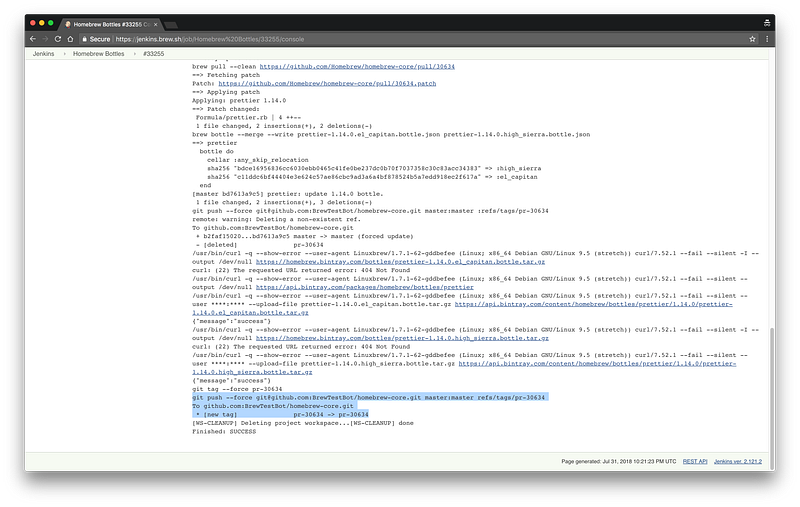The width and height of the screenshot is (800, 507).
Task: Click the 'Page generated: Jul 31, 2018' footer text
Action: tap(618, 461)
